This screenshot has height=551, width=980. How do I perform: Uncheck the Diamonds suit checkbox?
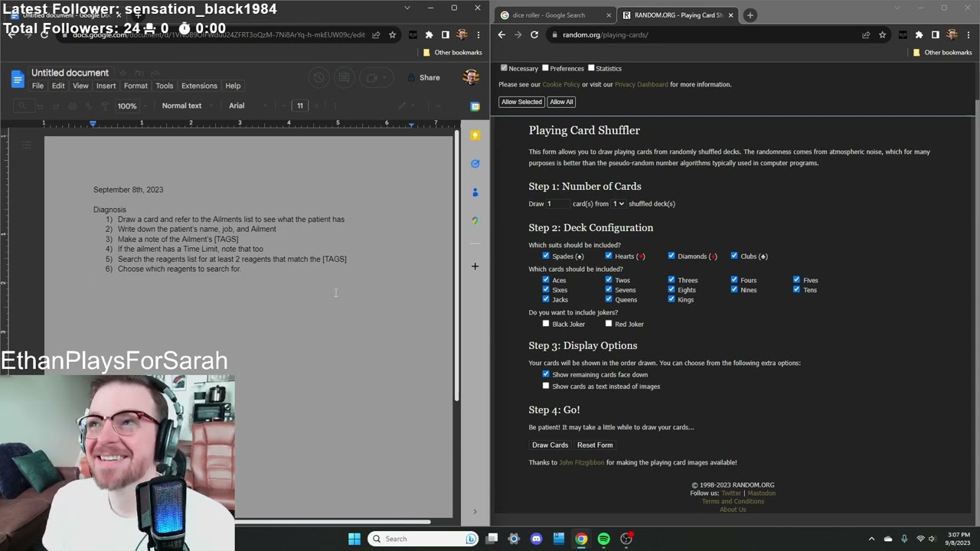pos(671,256)
